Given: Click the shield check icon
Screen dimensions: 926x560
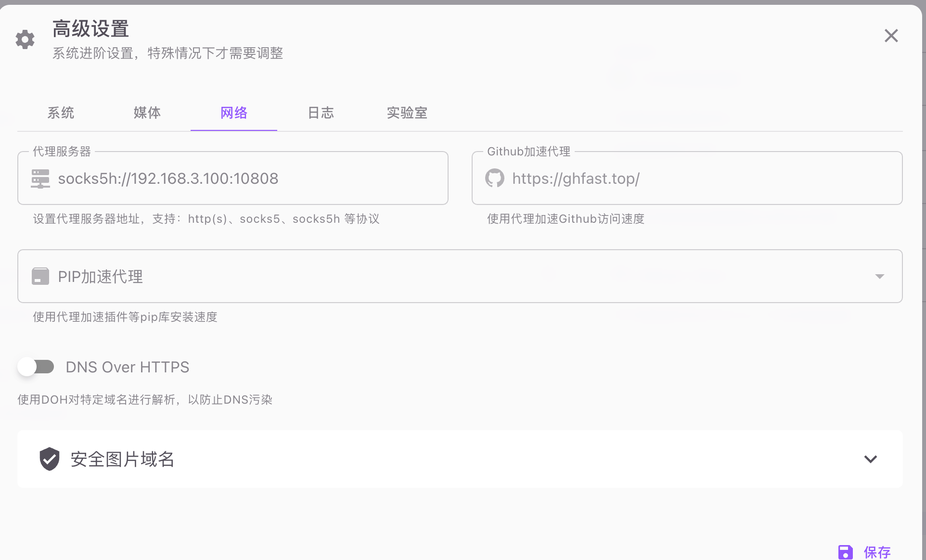Looking at the screenshot, I should [x=49, y=459].
